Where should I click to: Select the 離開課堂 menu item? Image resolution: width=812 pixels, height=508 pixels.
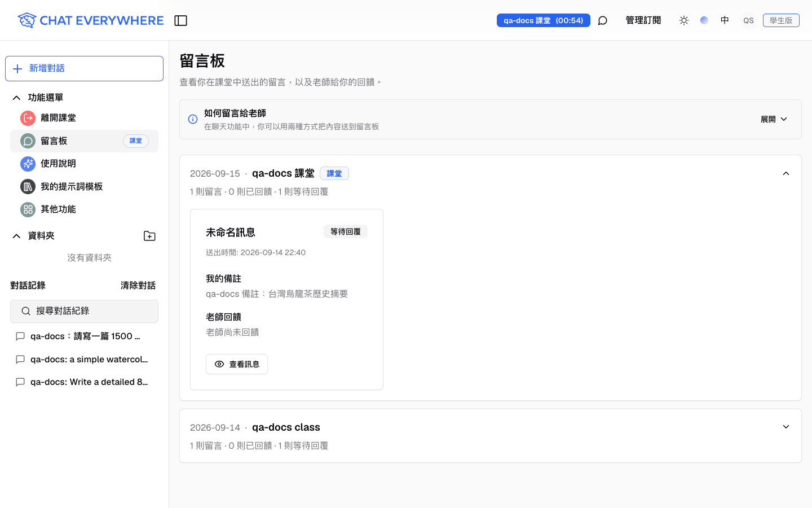84,118
